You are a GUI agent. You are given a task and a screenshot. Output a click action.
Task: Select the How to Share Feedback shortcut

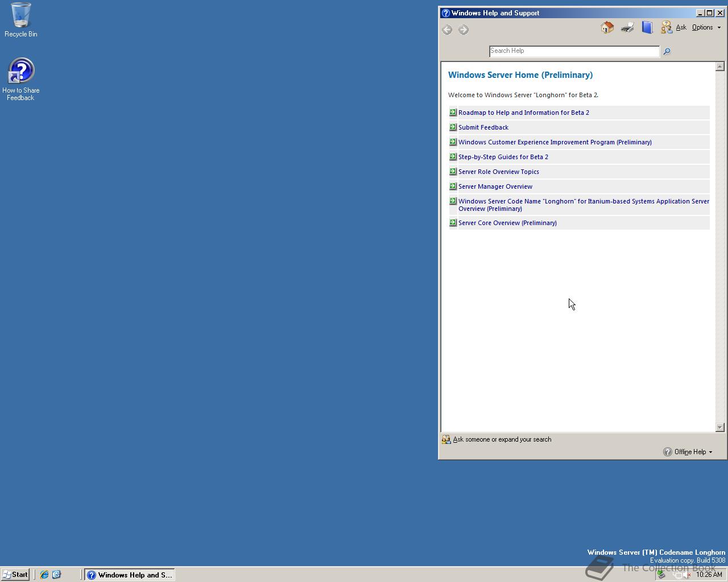coord(21,80)
